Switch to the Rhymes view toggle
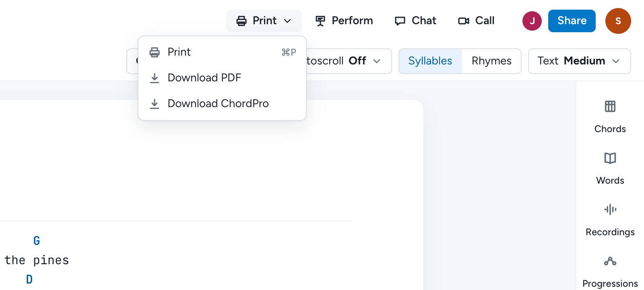644x290 pixels. point(491,61)
